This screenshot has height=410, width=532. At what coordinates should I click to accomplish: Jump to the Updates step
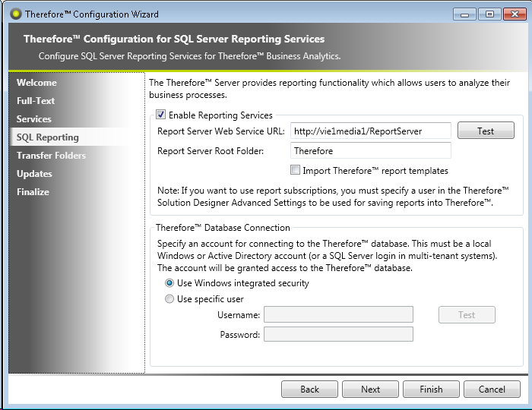[34, 174]
